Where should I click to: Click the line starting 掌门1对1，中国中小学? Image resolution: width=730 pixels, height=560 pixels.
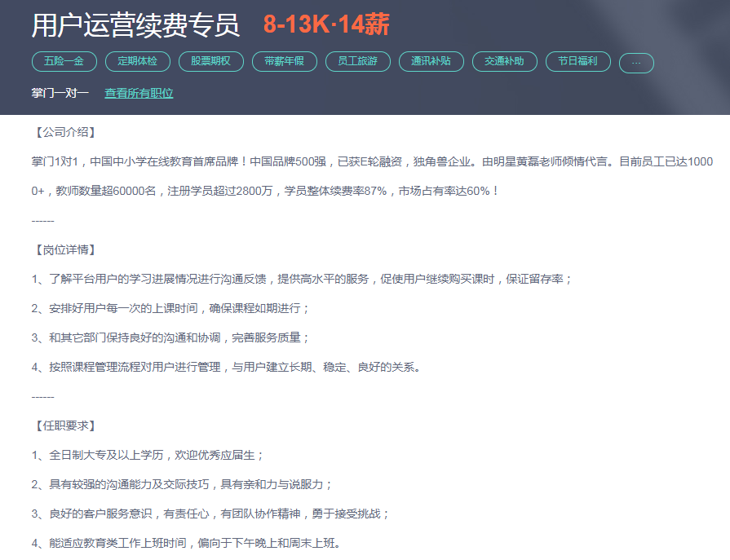pyautogui.click(x=372, y=162)
